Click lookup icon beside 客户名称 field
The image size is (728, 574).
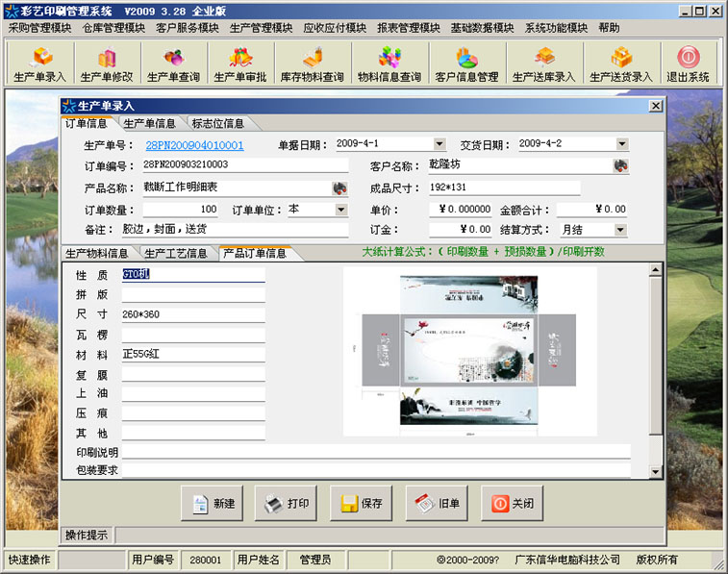coord(621,165)
